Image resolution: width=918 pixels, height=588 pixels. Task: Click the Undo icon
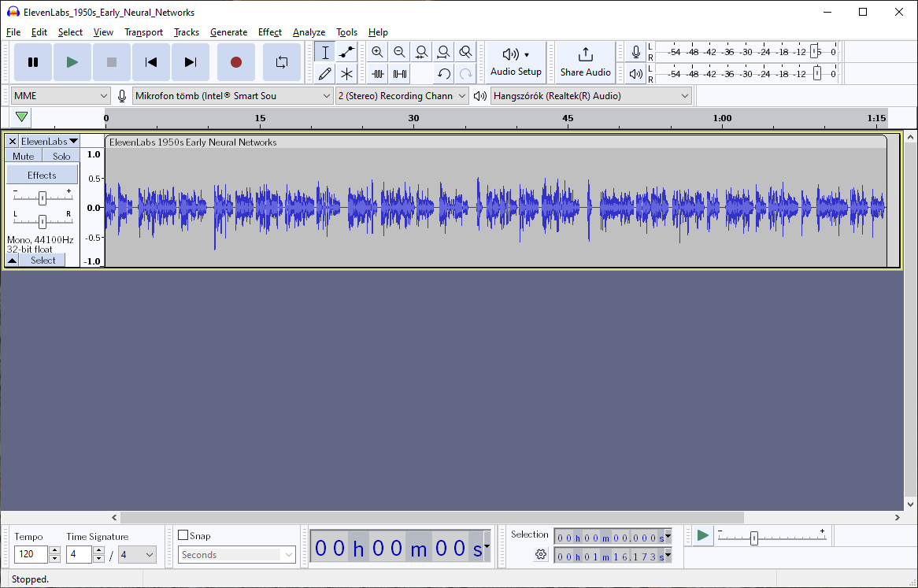click(x=443, y=72)
